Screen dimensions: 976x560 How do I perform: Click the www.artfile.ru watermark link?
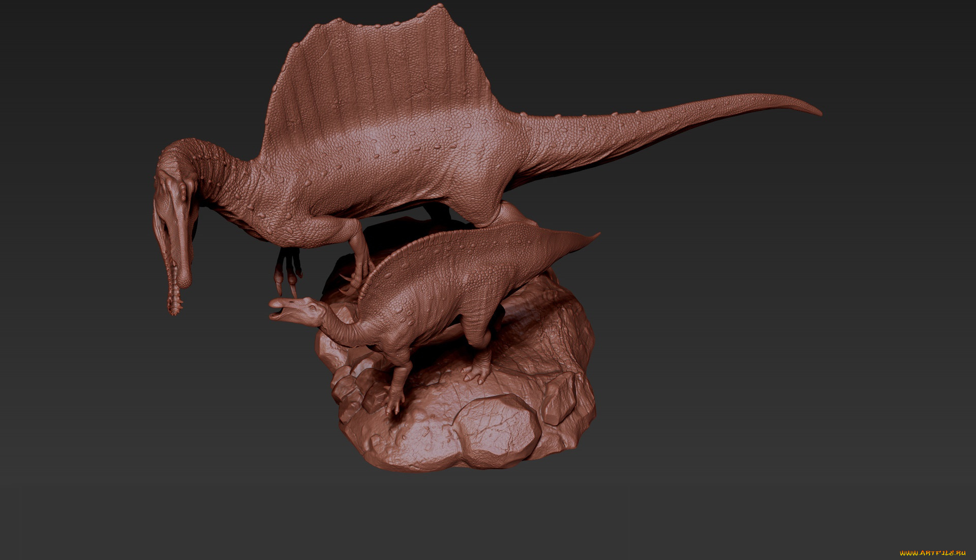tap(933, 553)
